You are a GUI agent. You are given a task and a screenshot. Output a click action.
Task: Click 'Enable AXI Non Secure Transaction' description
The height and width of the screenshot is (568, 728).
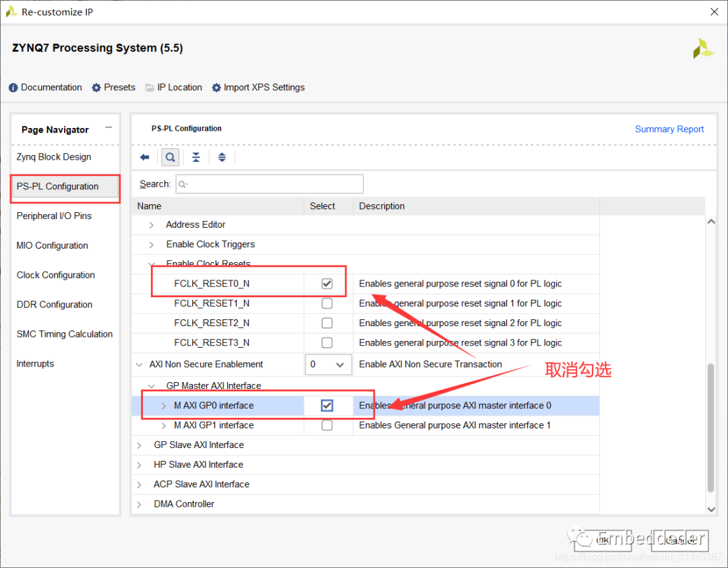pos(430,365)
